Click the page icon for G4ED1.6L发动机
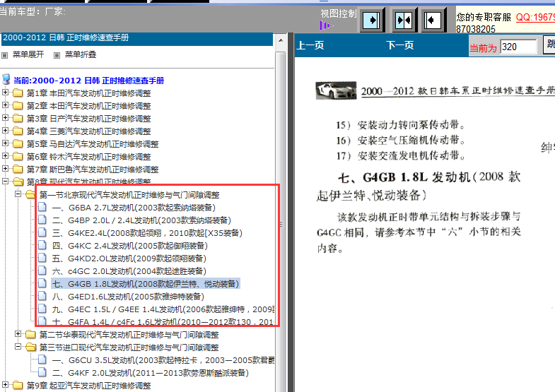555x392 pixels. (x=42, y=296)
